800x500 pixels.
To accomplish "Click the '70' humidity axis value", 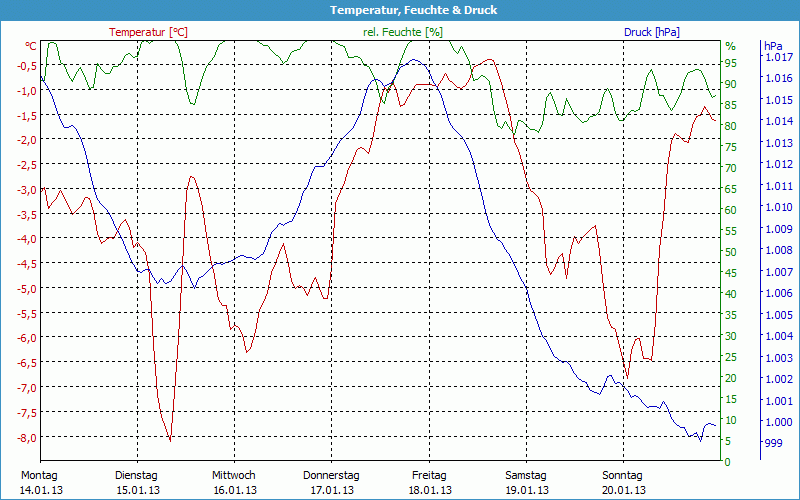I will click(731, 168).
